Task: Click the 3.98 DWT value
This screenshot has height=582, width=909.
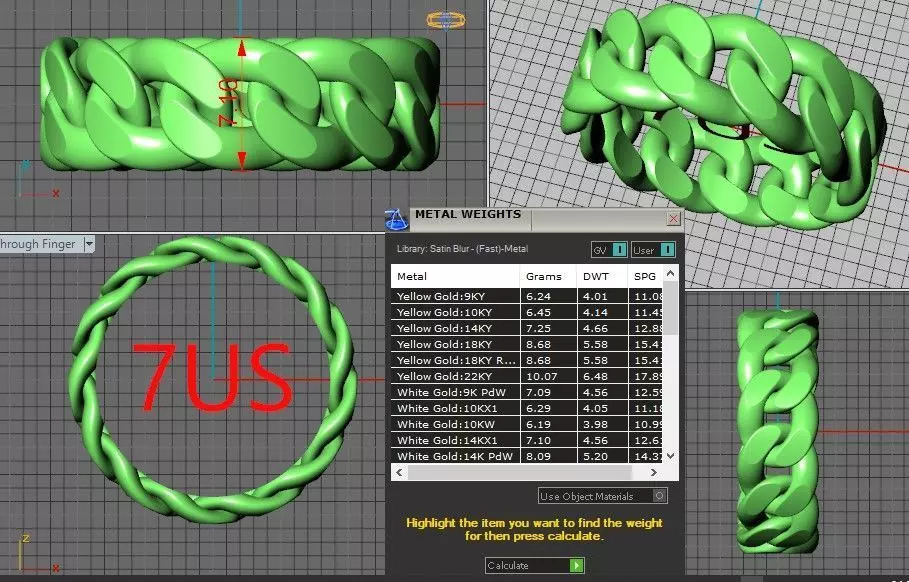Action: [595, 424]
